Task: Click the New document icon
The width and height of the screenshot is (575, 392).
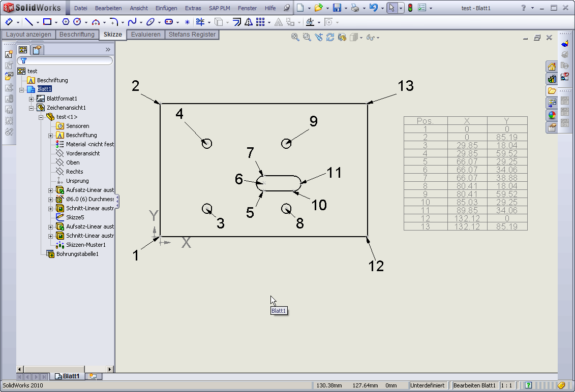Action: [x=300, y=8]
